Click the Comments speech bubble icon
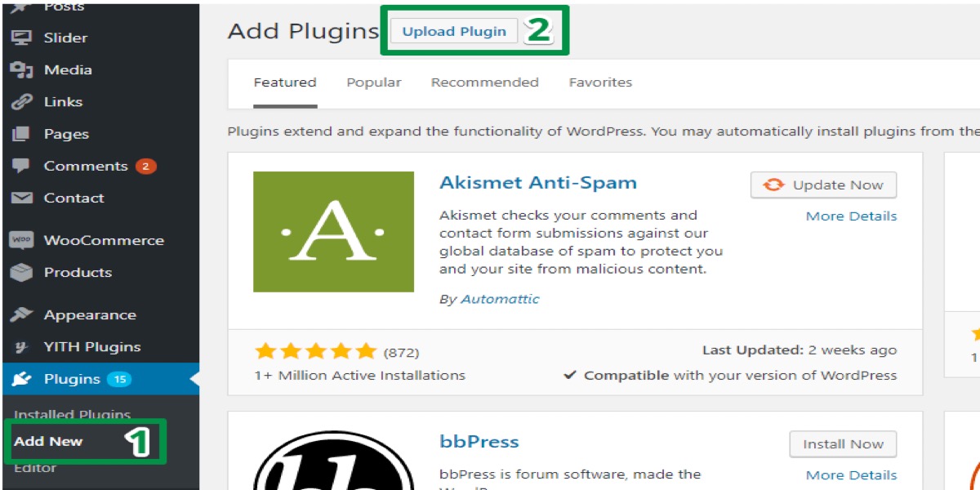980x490 pixels. (21, 166)
